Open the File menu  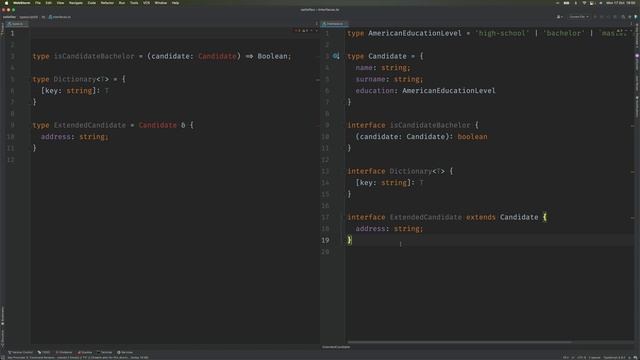38,3
